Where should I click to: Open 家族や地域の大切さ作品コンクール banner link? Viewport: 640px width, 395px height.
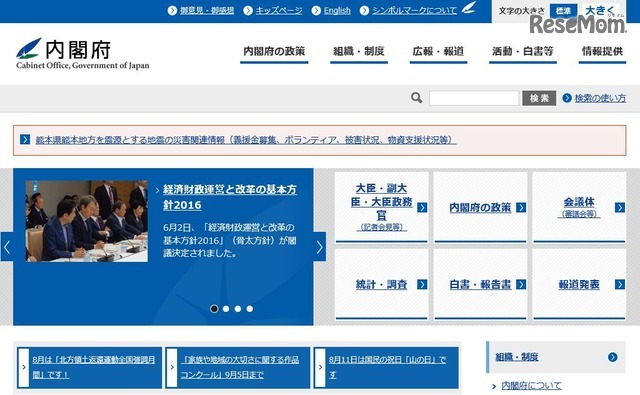point(240,367)
